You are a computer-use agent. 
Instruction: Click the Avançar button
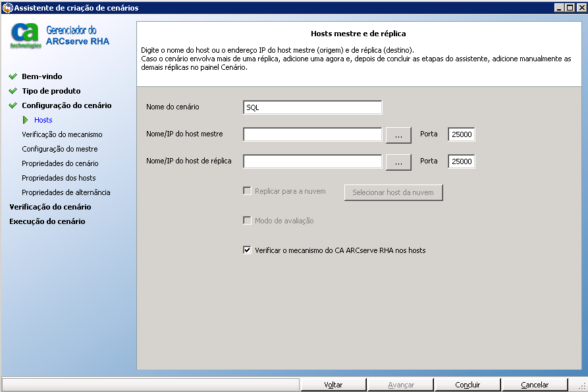coord(401,385)
